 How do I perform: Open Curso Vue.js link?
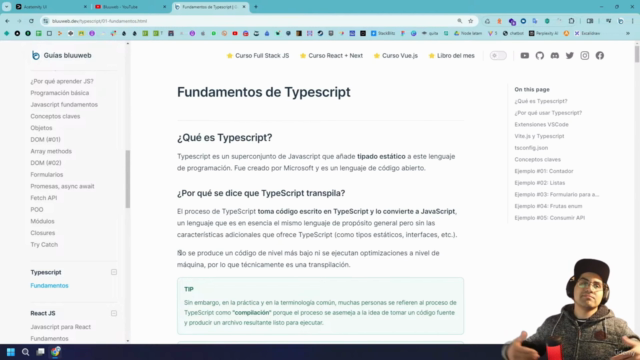click(396, 56)
